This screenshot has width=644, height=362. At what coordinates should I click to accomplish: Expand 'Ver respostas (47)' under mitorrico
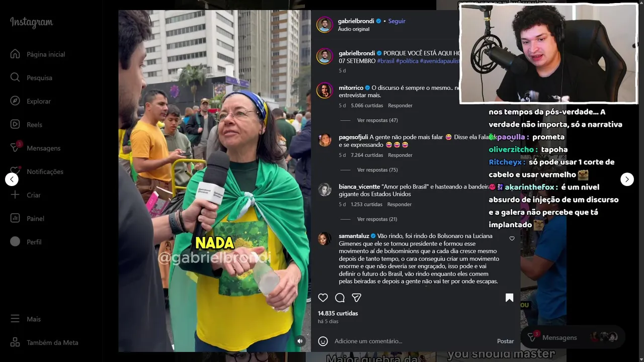(377, 120)
